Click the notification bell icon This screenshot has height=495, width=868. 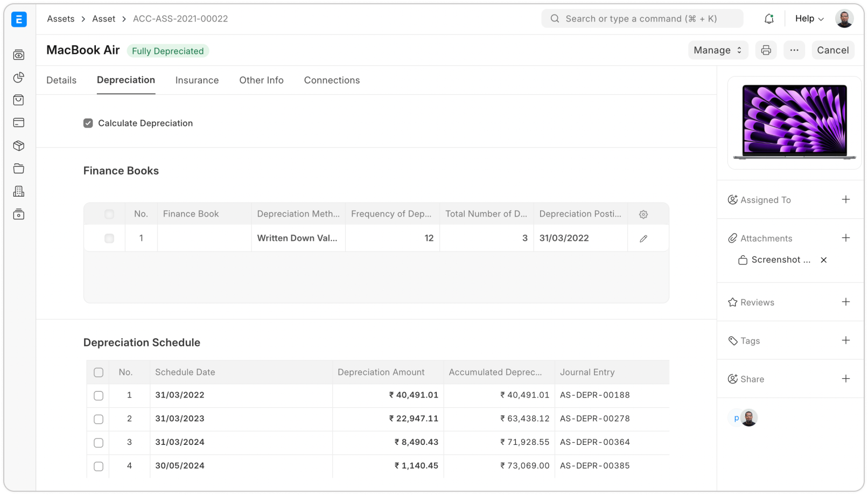coord(769,19)
